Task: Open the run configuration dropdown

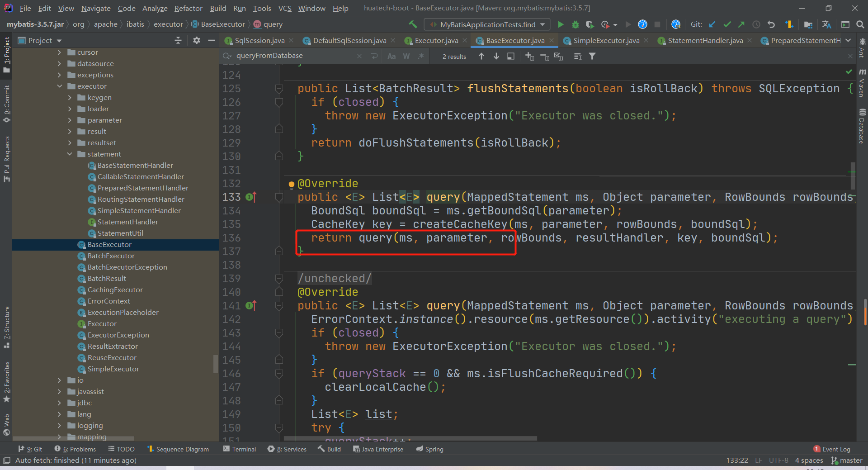Action: click(487, 24)
